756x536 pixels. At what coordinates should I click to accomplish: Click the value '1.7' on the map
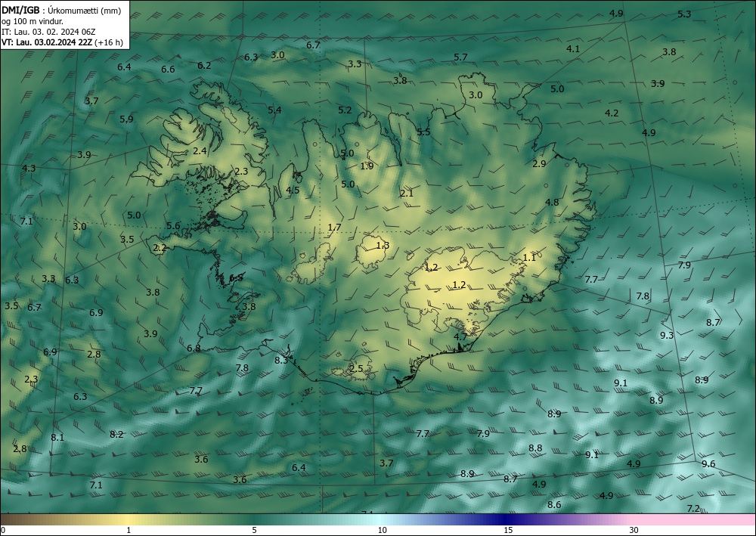pyautogui.click(x=334, y=228)
